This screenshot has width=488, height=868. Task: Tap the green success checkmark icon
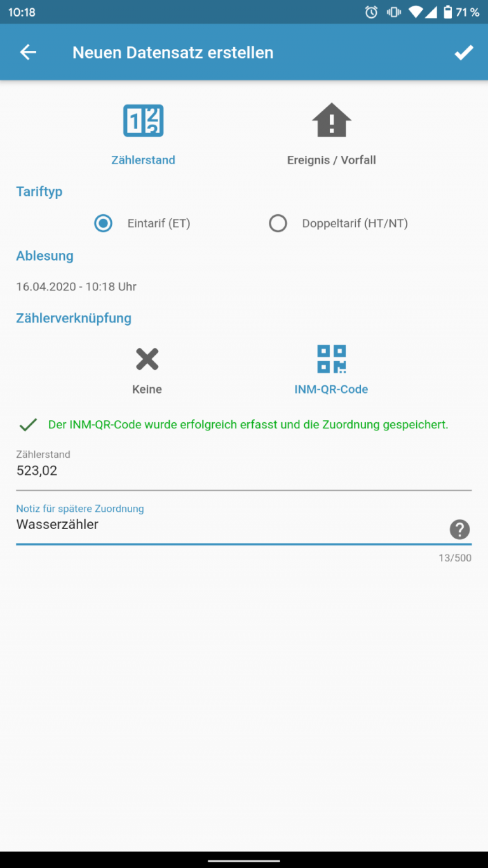pos(28,425)
